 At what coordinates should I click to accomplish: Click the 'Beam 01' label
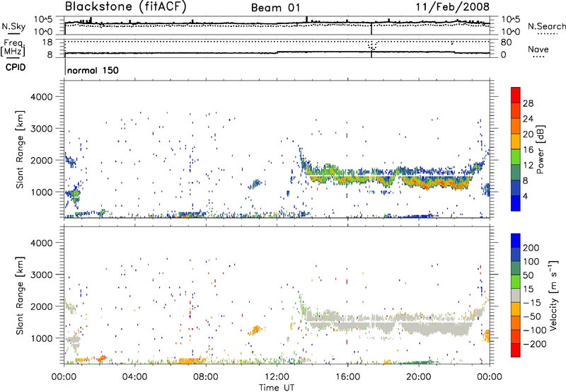276,8
